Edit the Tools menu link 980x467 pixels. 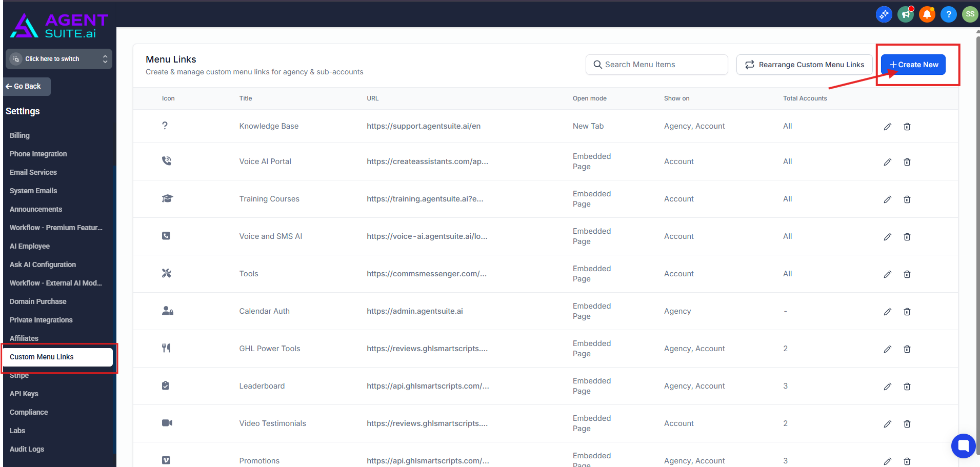[888, 274]
